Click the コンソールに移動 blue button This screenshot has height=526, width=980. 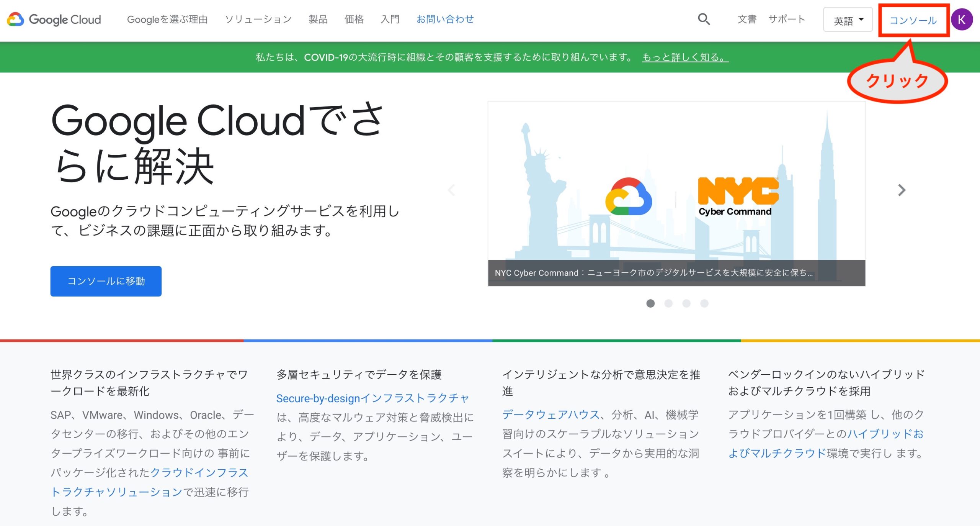pyautogui.click(x=106, y=281)
